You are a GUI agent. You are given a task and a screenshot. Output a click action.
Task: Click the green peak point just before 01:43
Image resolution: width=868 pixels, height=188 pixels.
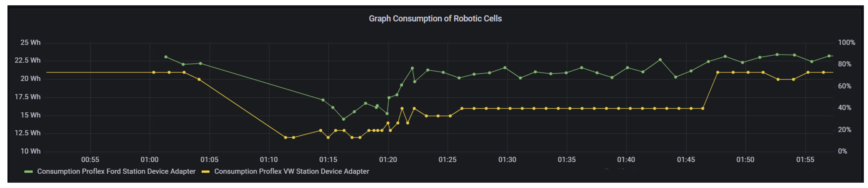tap(660, 60)
